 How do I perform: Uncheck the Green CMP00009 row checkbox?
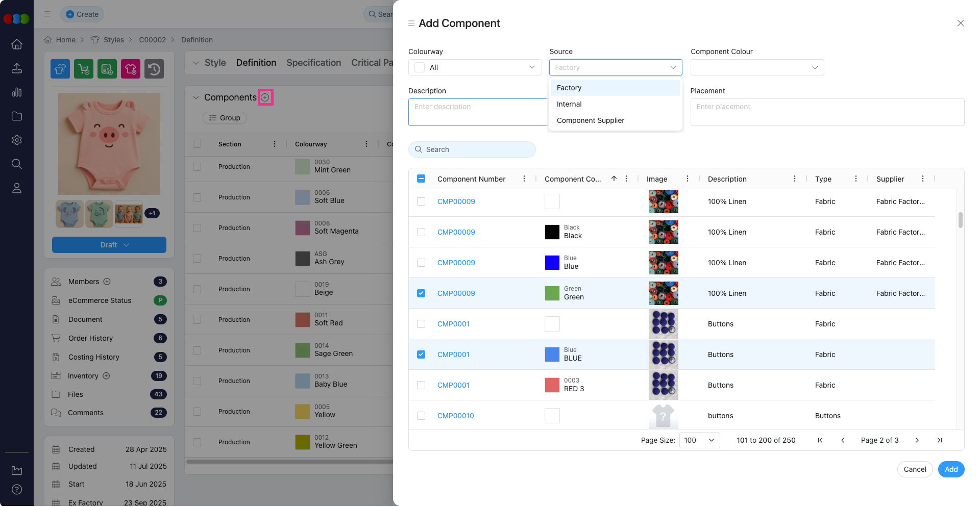click(x=421, y=293)
